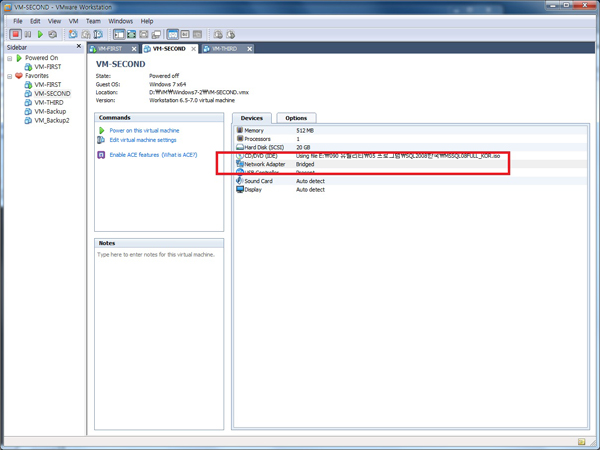This screenshot has width=600, height=450.
Task: Click the green Power On toolbar icon
Action: coord(40,34)
